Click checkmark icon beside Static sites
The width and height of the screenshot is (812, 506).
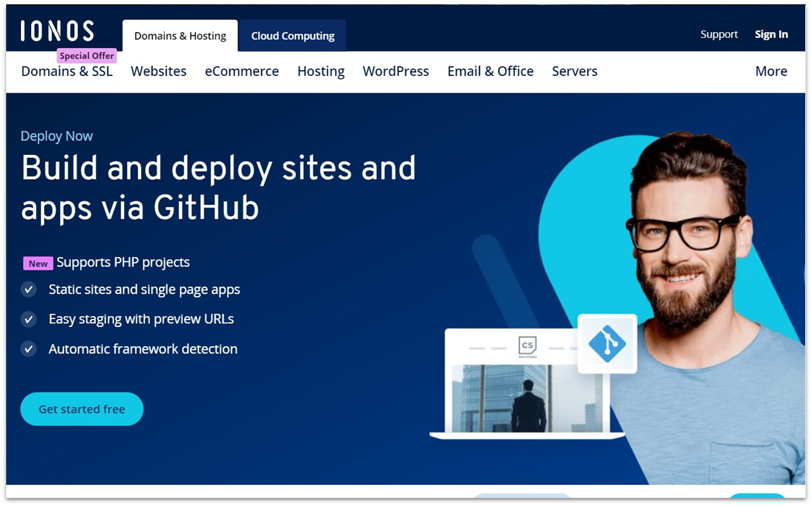coord(29,289)
